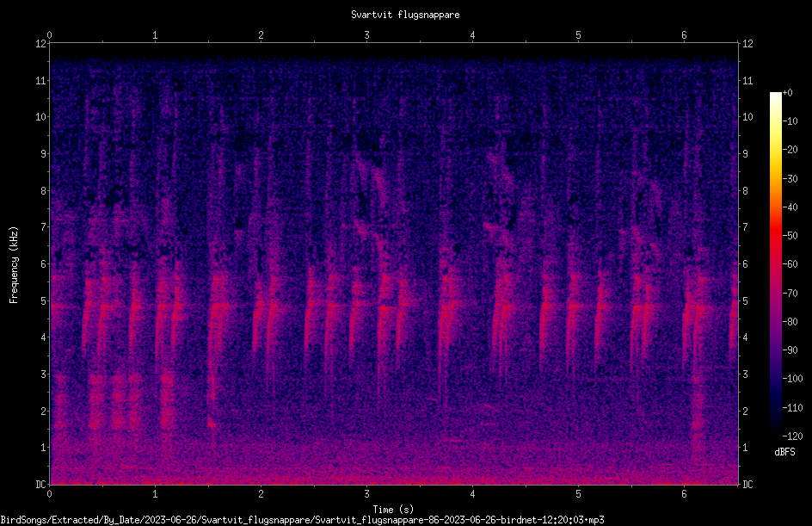The width and height of the screenshot is (812, 526).
Task: Click the '-90' colorbar label
Action: (x=790, y=350)
